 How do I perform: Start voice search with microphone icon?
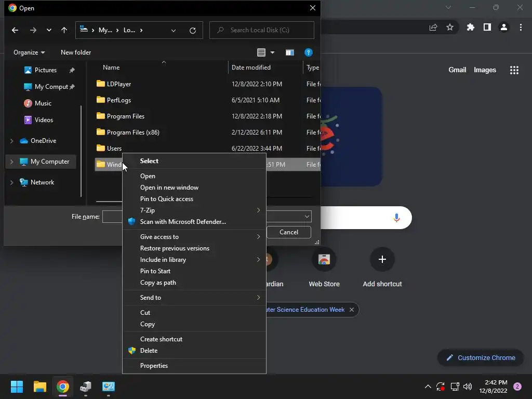tap(396, 218)
